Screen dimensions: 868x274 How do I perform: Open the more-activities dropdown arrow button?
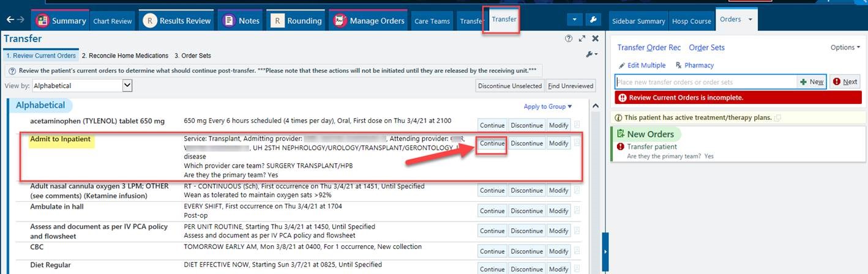click(574, 20)
